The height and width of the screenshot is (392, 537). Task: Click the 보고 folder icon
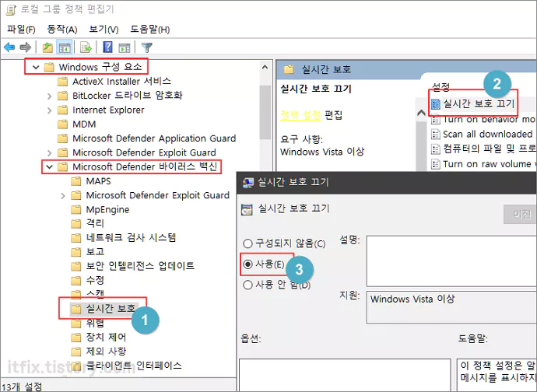point(75,252)
